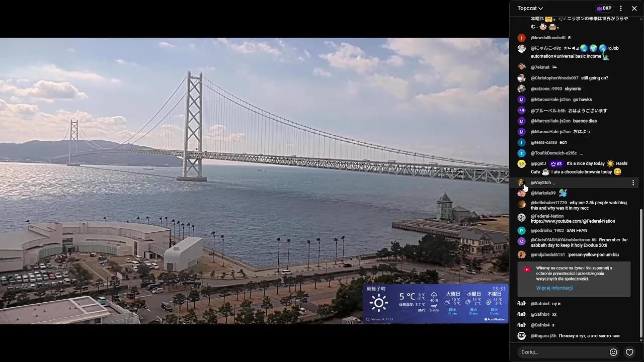Click username @mdjabedul6151

pos(548,255)
